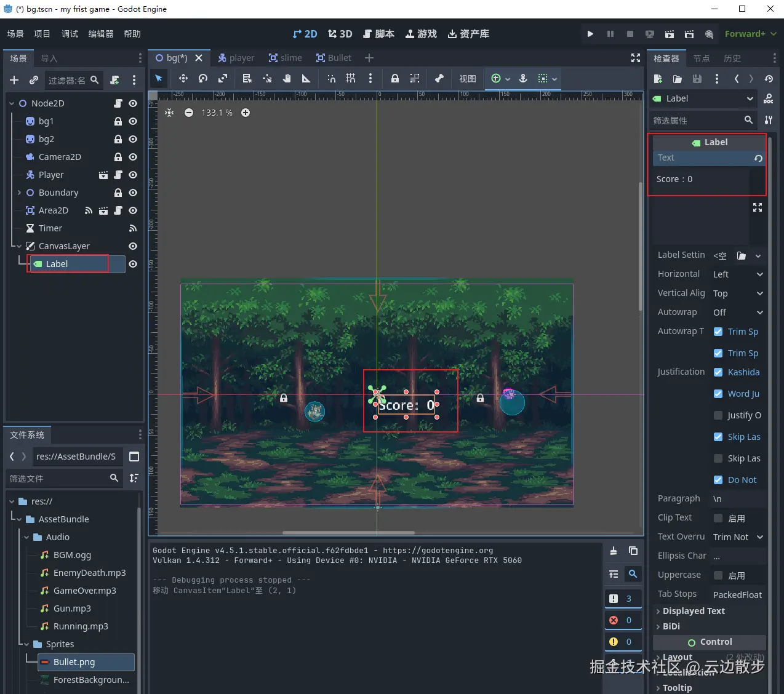784x694 pixels.
Task: Switch to the player scene tab
Action: point(236,58)
